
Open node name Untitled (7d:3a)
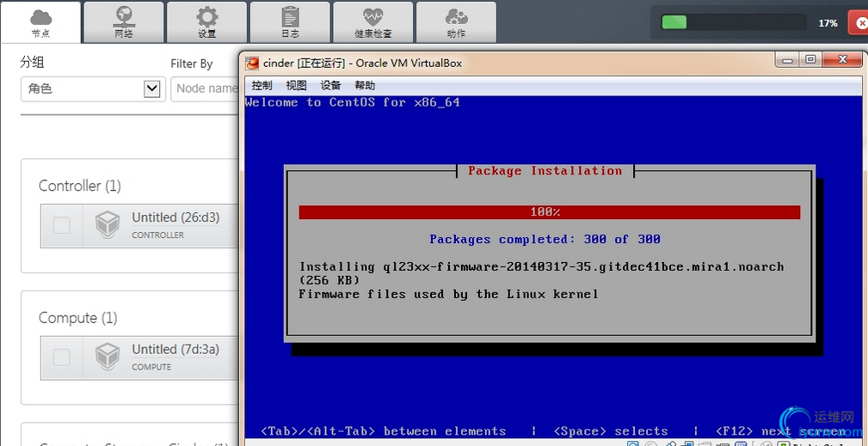pyautogui.click(x=175, y=350)
